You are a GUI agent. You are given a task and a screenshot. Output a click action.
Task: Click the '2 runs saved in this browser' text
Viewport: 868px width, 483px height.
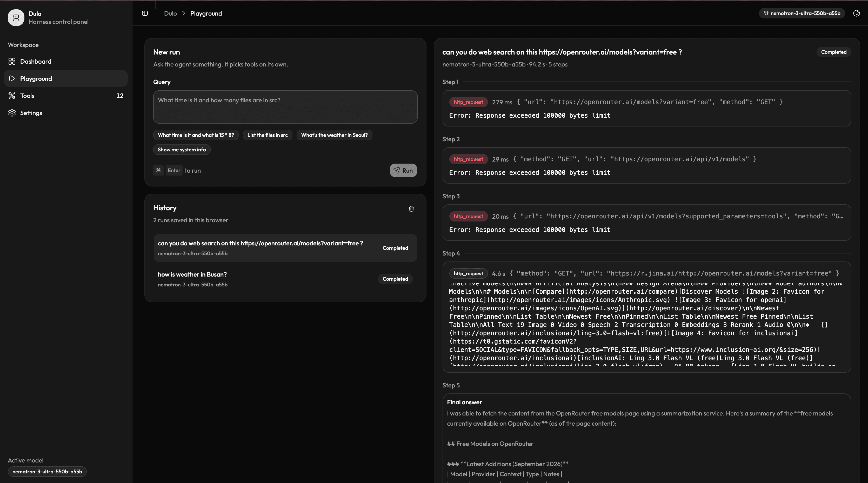[191, 220]
